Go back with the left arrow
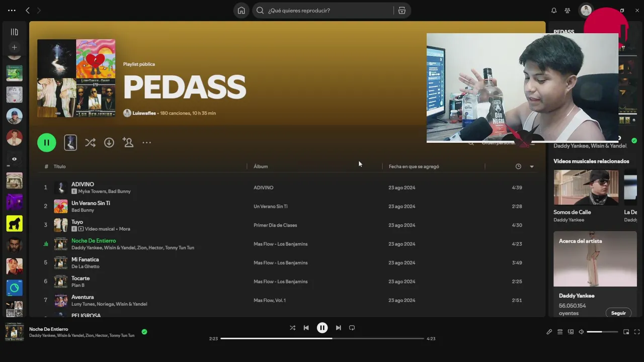Image resolution: width=644 pixels, height=362 pixels. [28, 11]
